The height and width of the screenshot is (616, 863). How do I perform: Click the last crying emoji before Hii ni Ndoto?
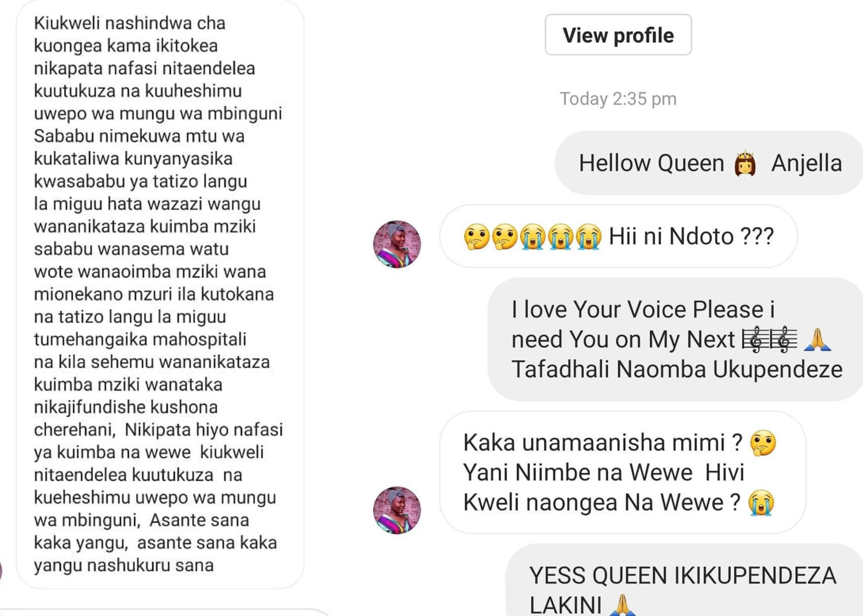(588, 237)
